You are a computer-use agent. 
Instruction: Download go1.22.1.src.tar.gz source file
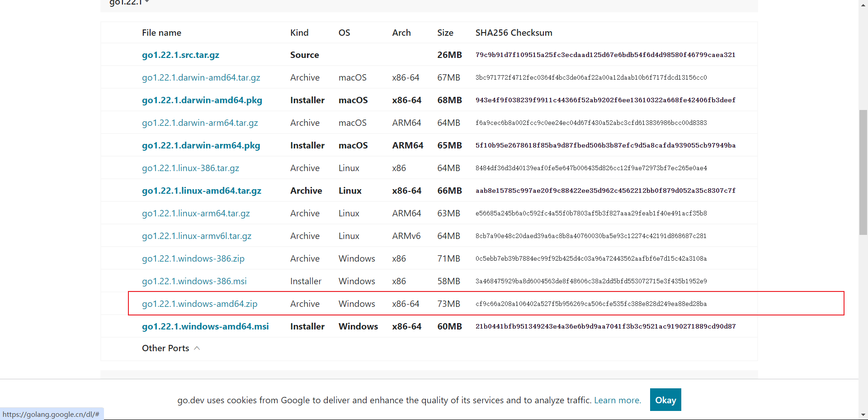(x=180, y=55)
